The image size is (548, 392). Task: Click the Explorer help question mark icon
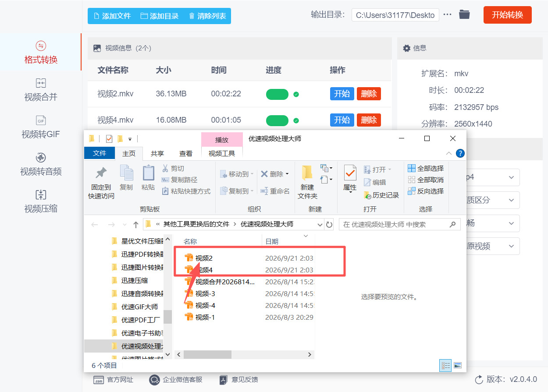[x=460, y=153]
